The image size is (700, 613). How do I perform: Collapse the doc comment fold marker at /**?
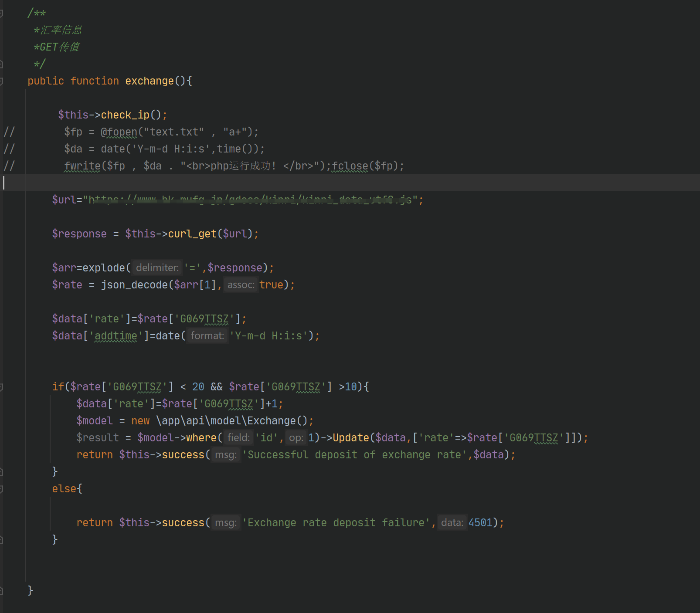click(x=1, y=13)
